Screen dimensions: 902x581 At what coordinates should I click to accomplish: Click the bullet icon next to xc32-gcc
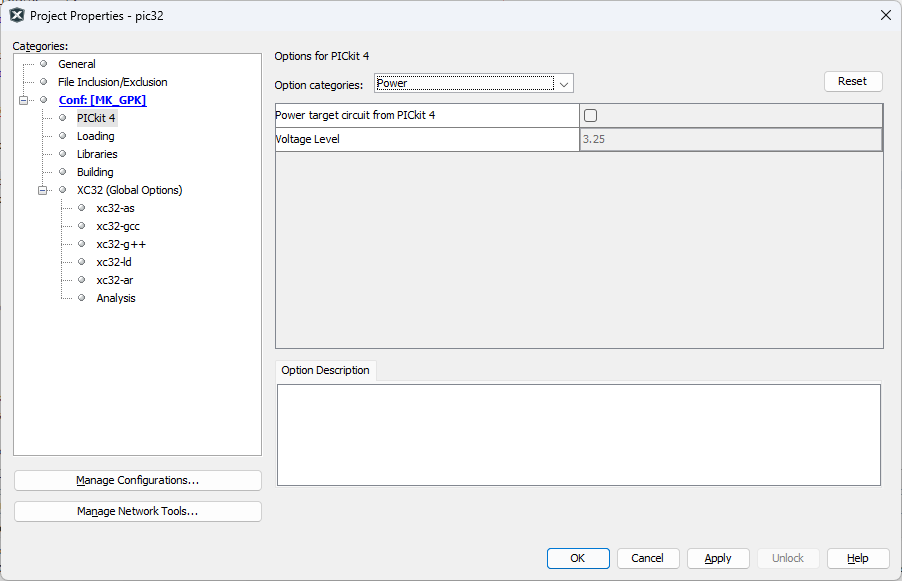click(x=82, y=226)
